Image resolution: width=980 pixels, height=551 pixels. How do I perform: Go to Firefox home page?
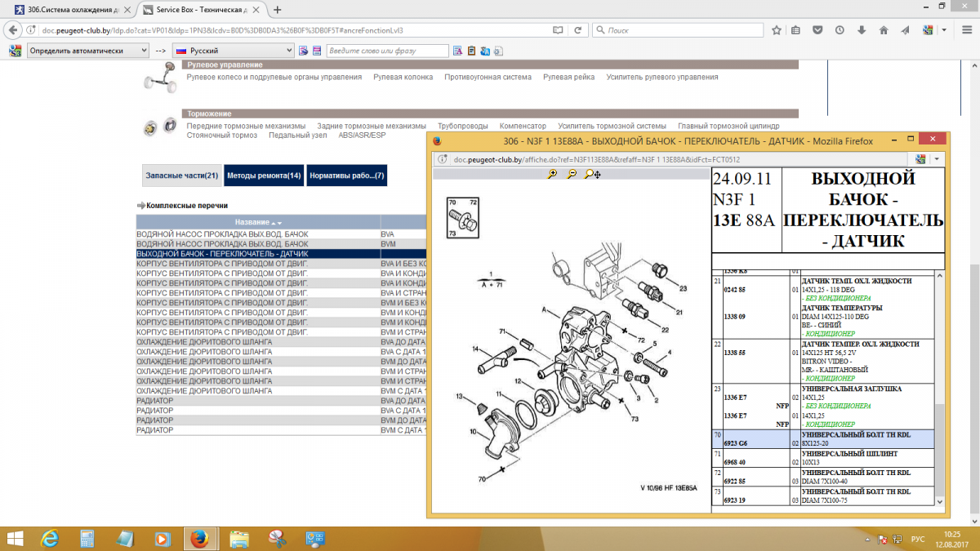tap(883, 29)
